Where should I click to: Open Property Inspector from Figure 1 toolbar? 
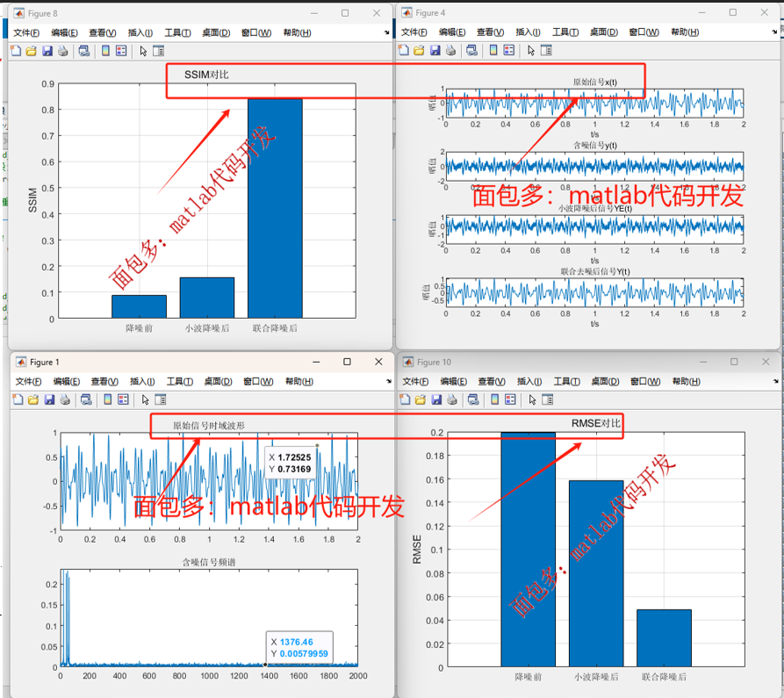pyautogui.click(x=161, y=399)
